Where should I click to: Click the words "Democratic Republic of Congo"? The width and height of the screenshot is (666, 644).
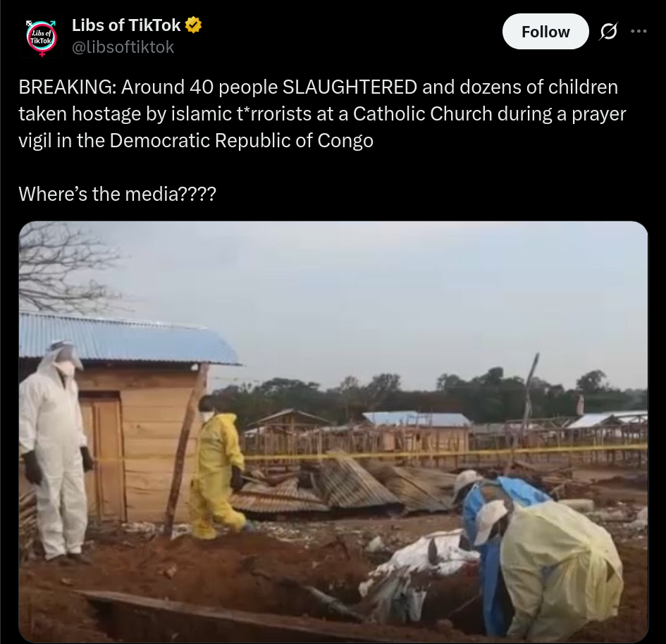pos(241,140)
